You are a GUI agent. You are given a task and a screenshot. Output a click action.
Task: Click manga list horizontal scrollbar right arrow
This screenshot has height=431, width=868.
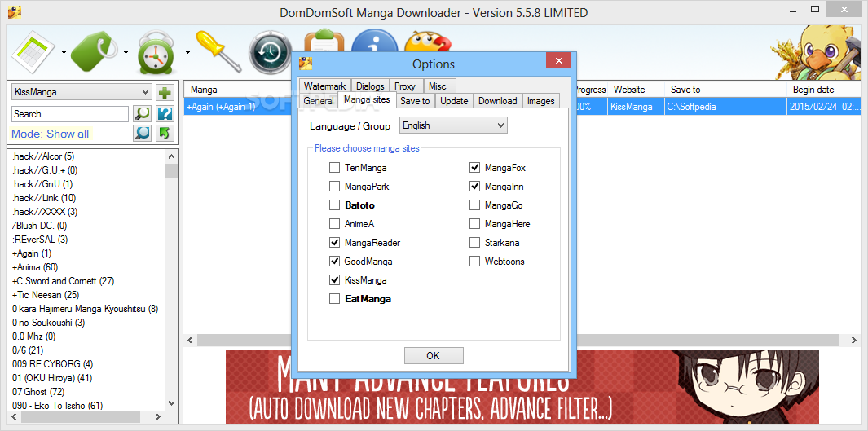pyautogui.click(x=158, y=416)
